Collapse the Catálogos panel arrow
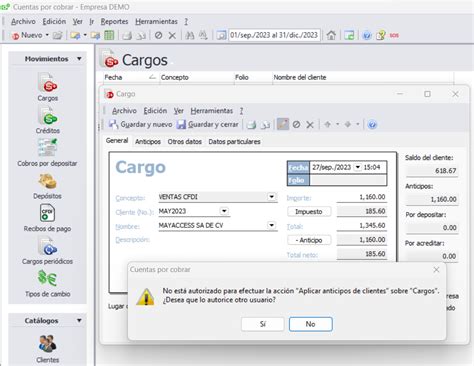 79,321
